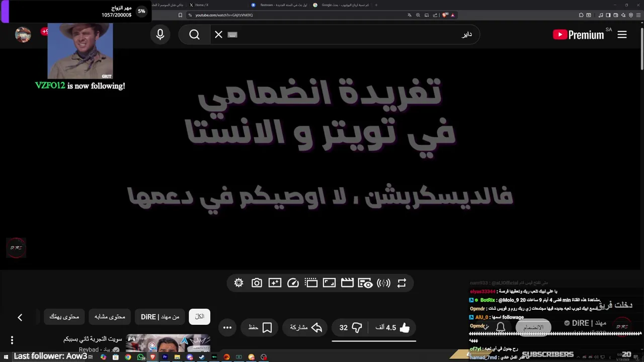Open the account avatar menu
This screenshot has width=644, height=362.
pyautogui.click(x=23, y=34)
